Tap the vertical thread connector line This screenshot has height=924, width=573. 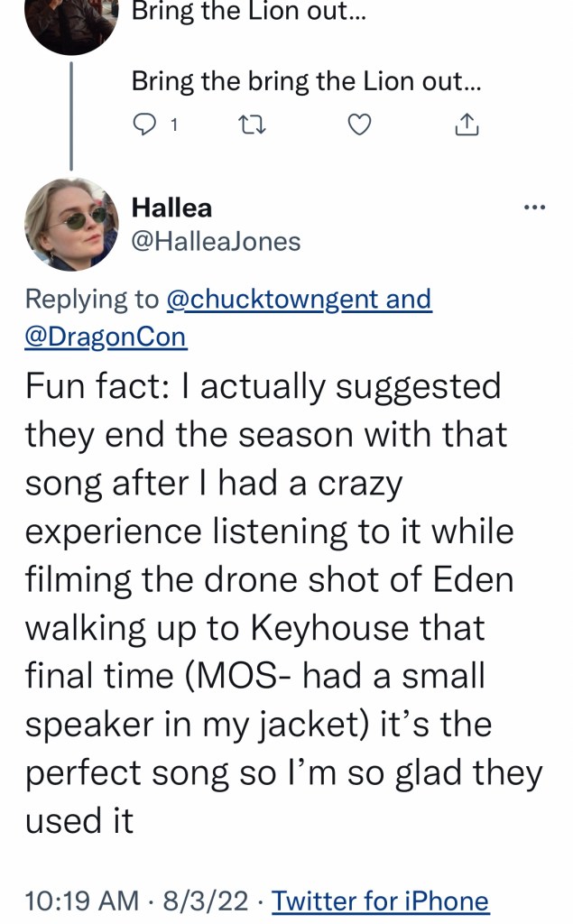click(72, 113)
